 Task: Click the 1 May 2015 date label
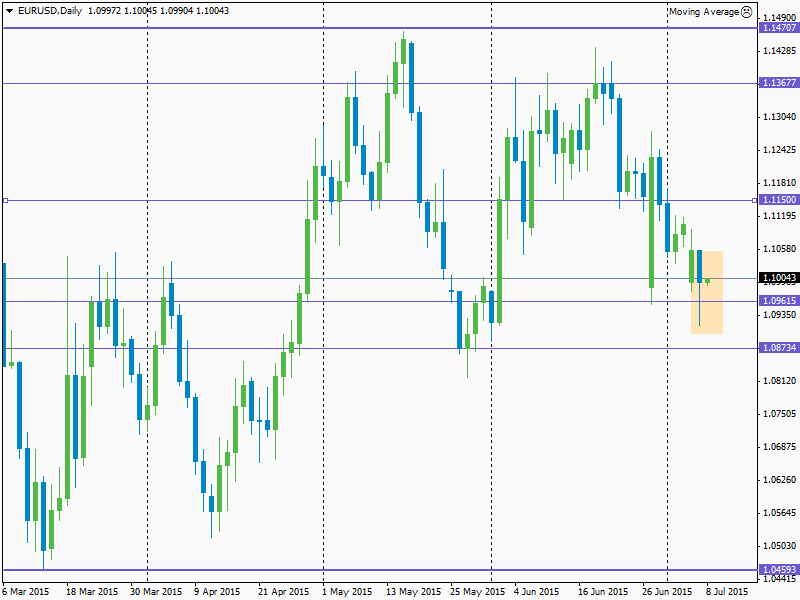pyautogui.click(x=347, y=592)
